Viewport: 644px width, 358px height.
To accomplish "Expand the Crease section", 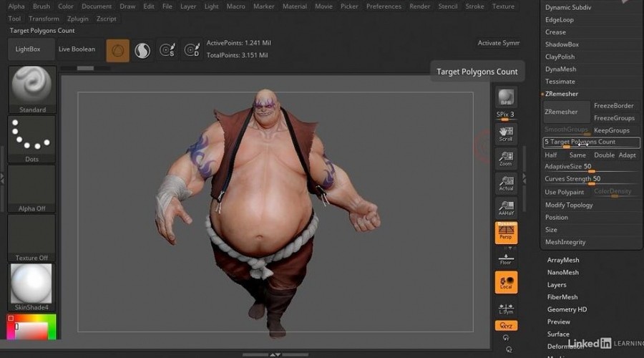I will (x=555, y=32).
